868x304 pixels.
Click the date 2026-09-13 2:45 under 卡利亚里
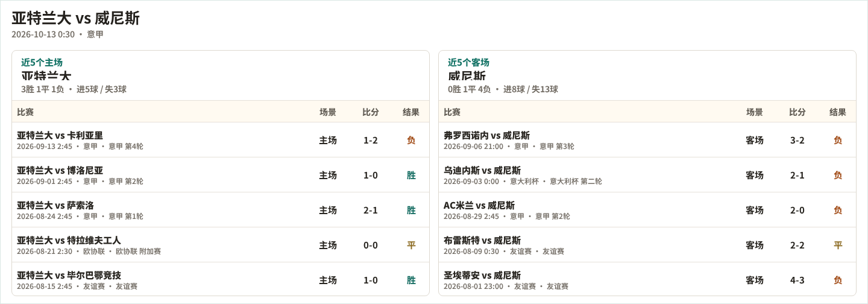45,147
